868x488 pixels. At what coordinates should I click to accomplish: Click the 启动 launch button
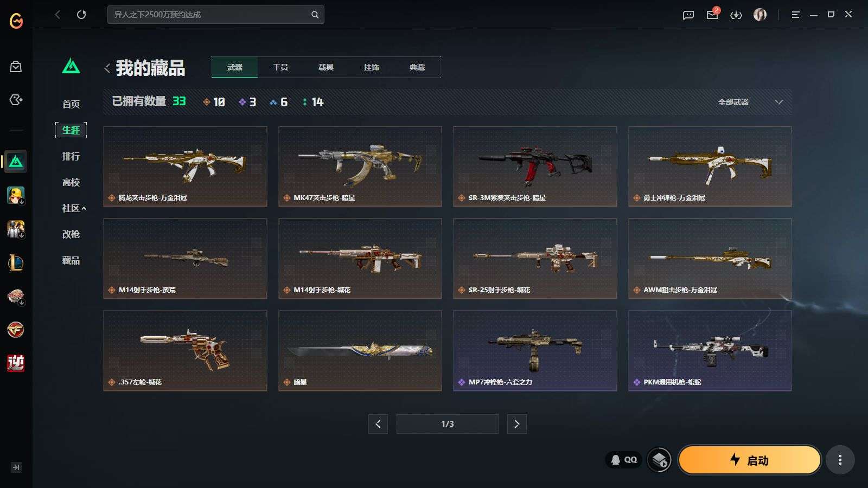pyautogui.click(x=749, y=460)
